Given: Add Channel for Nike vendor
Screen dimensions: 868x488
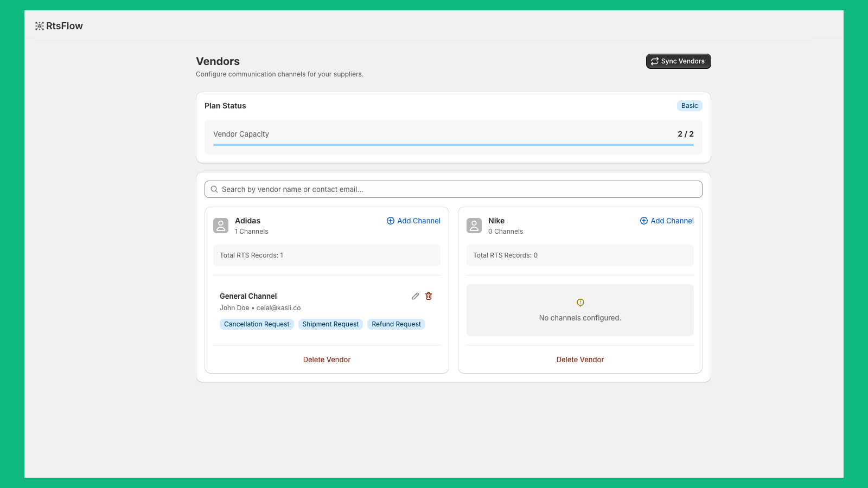Looking at the screenshot, I should click(667, 221).
